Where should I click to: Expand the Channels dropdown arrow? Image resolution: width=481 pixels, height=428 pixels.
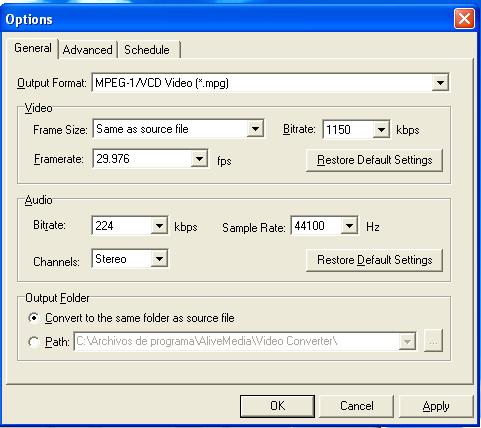pos(159,259)
